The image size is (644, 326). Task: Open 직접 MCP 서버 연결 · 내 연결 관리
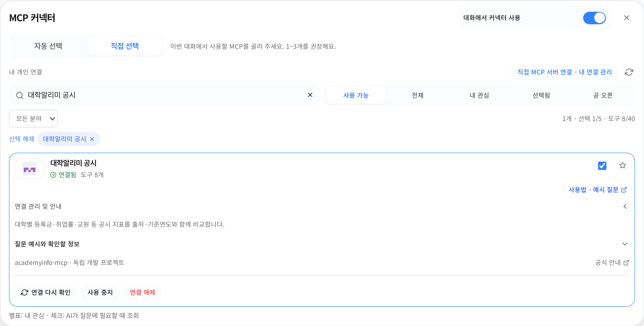tap(564, 72)
